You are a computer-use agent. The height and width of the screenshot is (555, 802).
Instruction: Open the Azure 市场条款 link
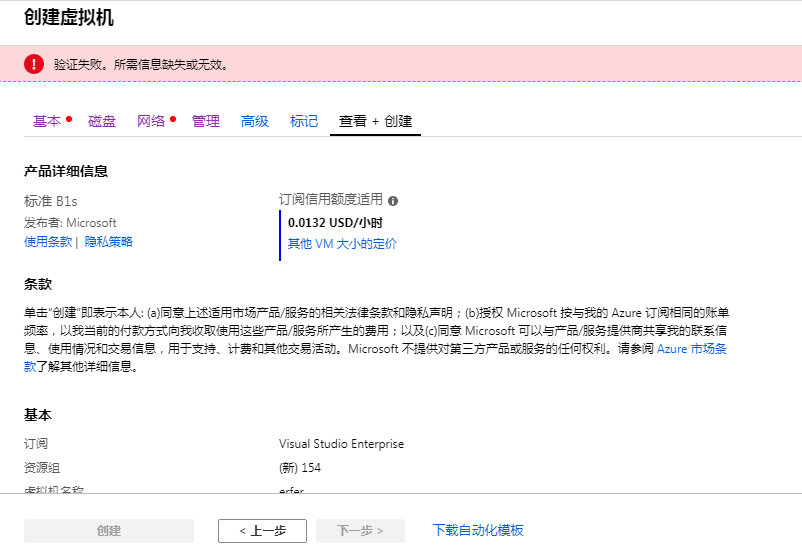click(692, 349)
